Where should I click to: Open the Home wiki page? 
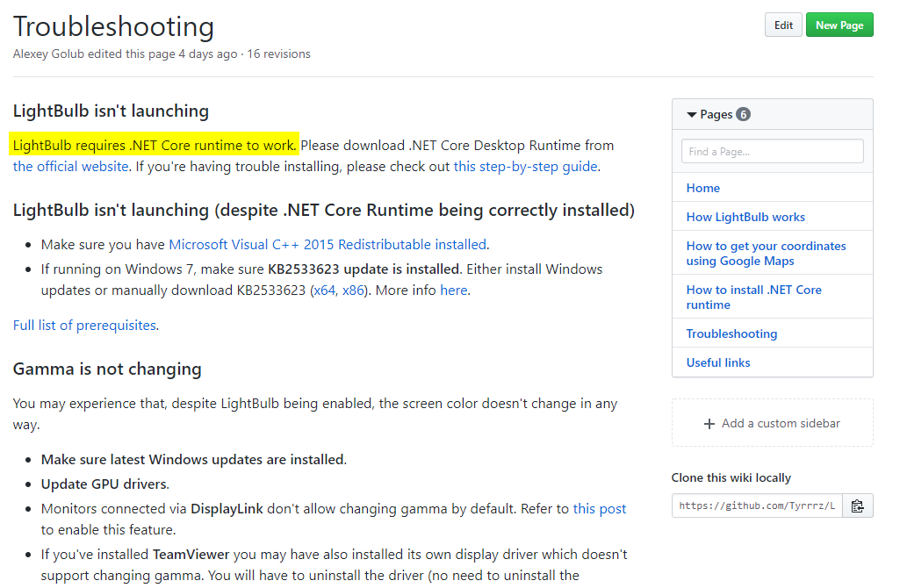point(702,188)
